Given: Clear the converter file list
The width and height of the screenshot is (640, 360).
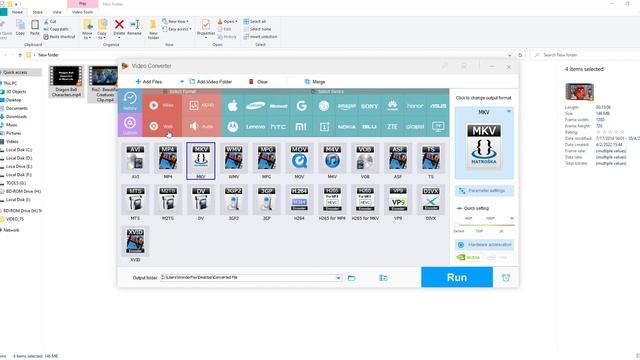Looking at the screenshot, I should pos(258,82).
